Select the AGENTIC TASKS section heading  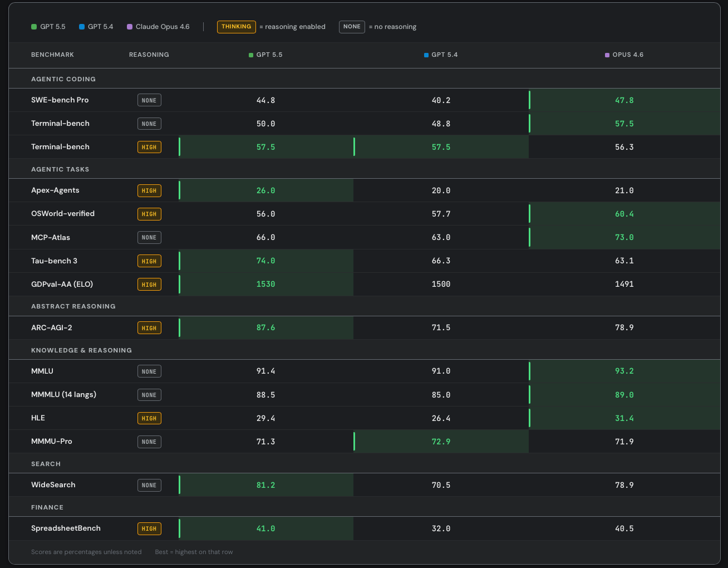60,169
